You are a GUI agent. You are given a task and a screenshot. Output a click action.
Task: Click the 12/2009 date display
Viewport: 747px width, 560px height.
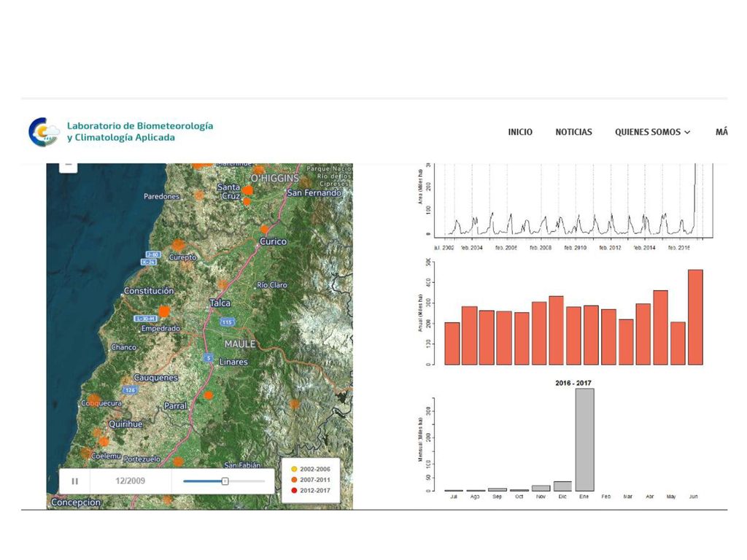(130, 481)
